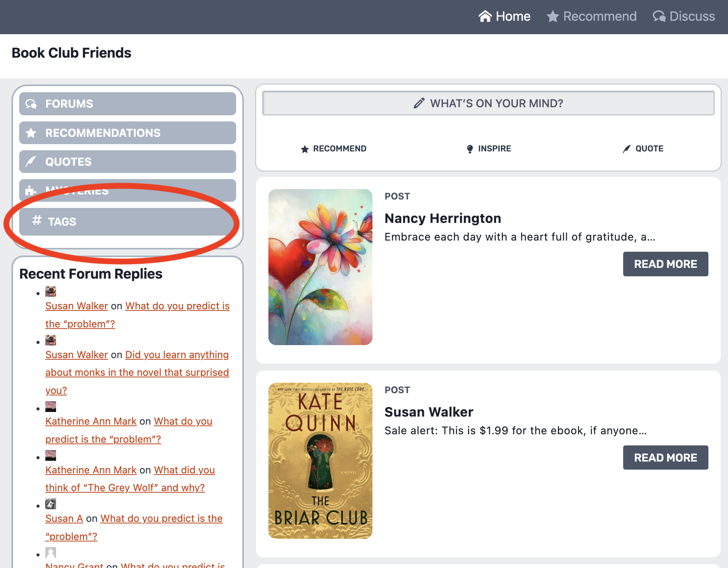Click the Recent Forum Replies heading

pos(91,274)
